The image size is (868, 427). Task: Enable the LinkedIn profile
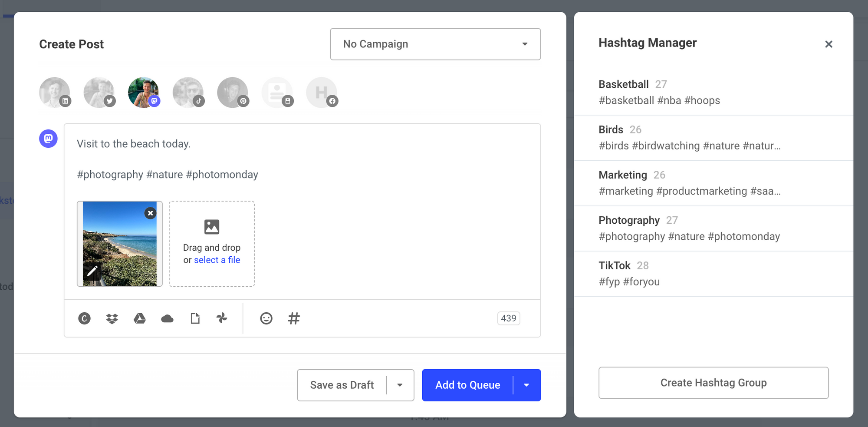pyautogui.click(x=55, y=92)
